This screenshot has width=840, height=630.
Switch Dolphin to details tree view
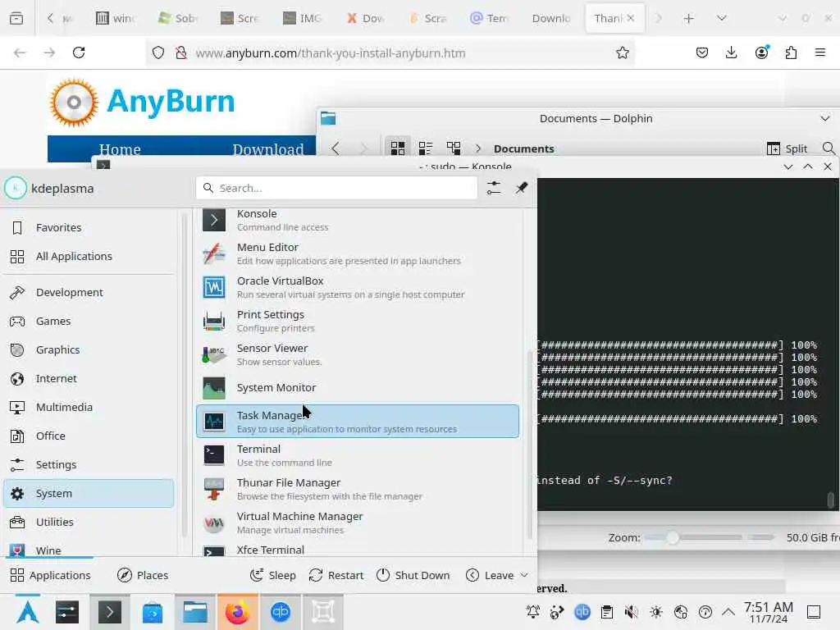coord(454,148)
